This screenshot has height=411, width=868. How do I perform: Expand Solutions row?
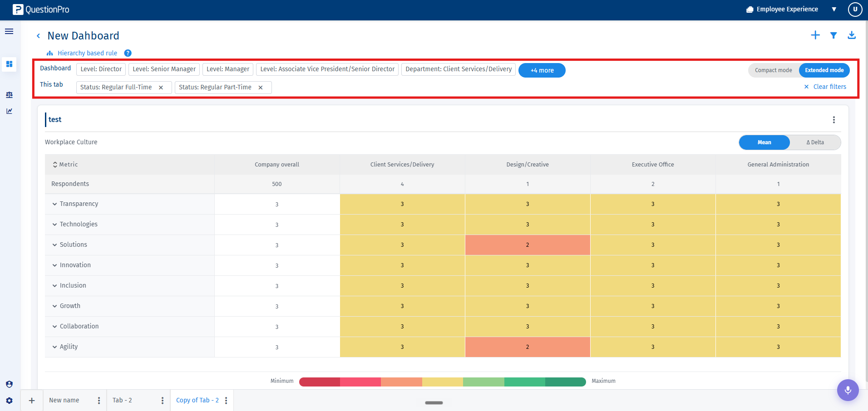point(54,245)
